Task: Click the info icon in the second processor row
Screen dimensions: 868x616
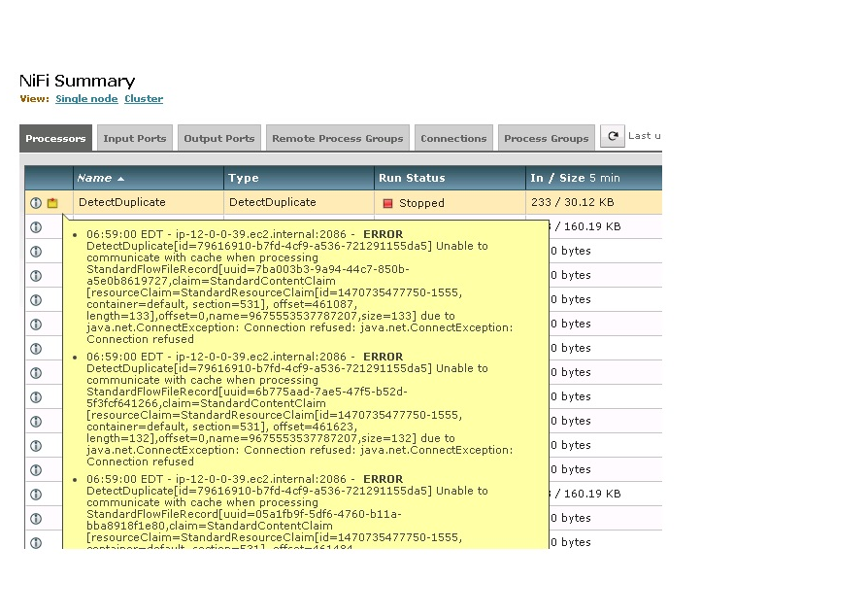Action: tap(36, 226)
